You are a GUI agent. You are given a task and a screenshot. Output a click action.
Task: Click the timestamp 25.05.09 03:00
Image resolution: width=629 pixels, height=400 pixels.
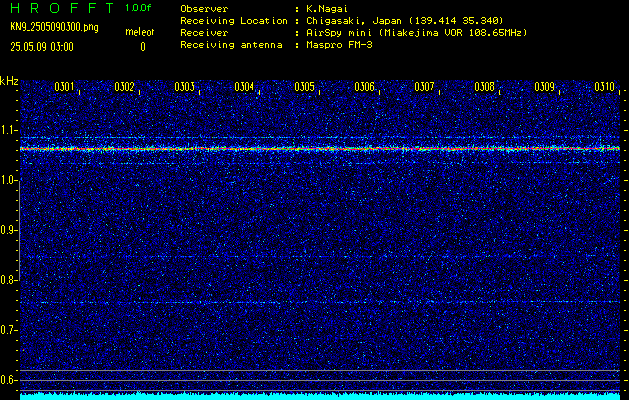(42, 47)
